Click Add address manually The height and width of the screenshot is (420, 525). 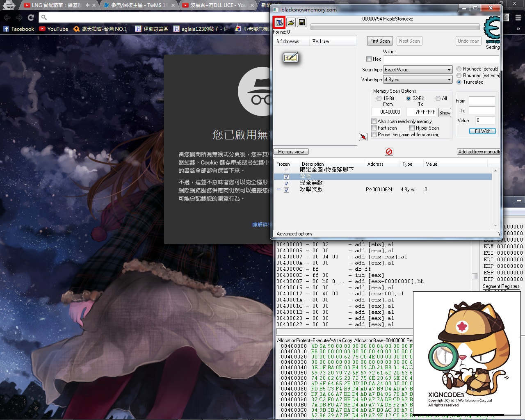(479, 152)
